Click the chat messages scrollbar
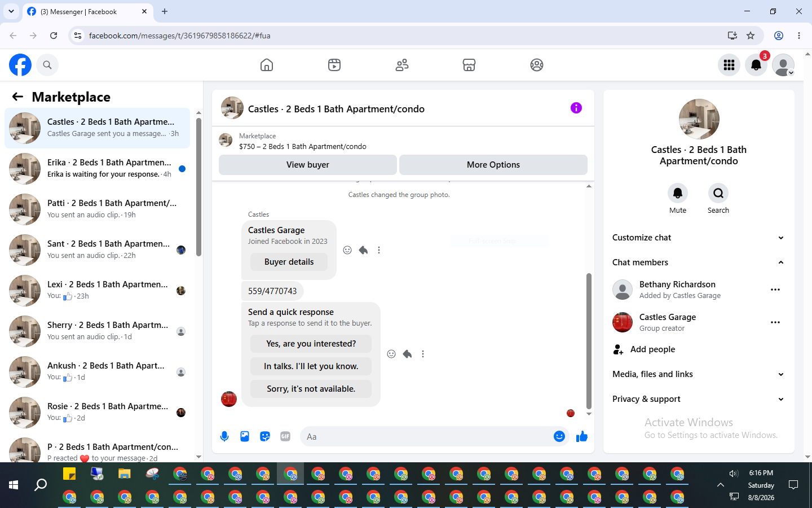Screen dimensions: 812x508 click(x=589, y=341)
